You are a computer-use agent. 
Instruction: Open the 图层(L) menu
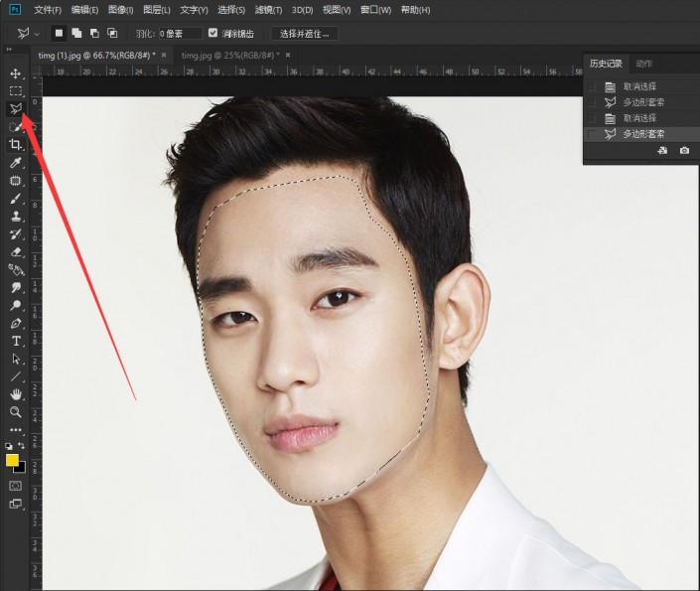tap(157, 10)
